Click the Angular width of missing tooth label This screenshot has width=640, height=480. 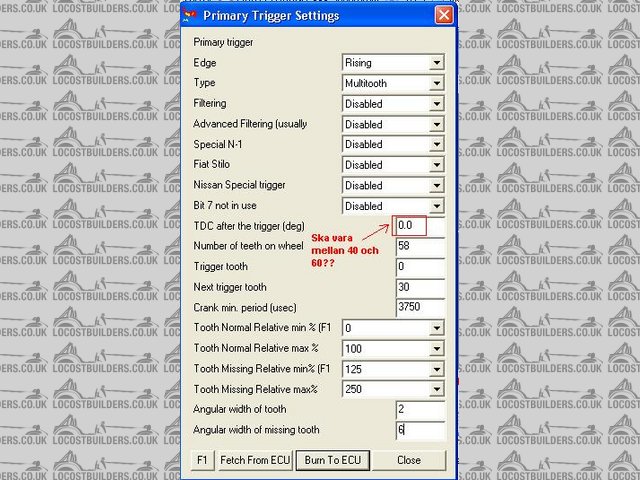[x=256, y=430]
